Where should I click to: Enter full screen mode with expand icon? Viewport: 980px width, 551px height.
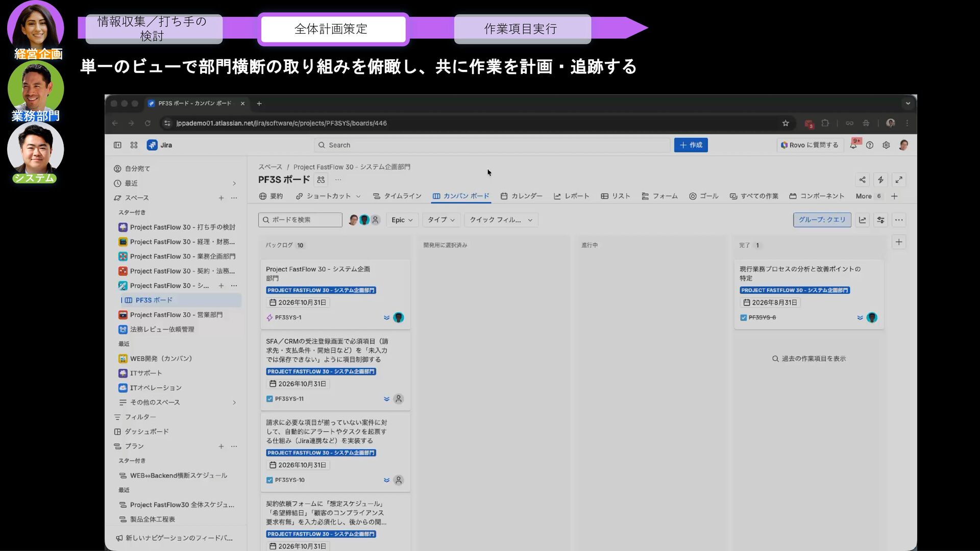coord(899,180)
